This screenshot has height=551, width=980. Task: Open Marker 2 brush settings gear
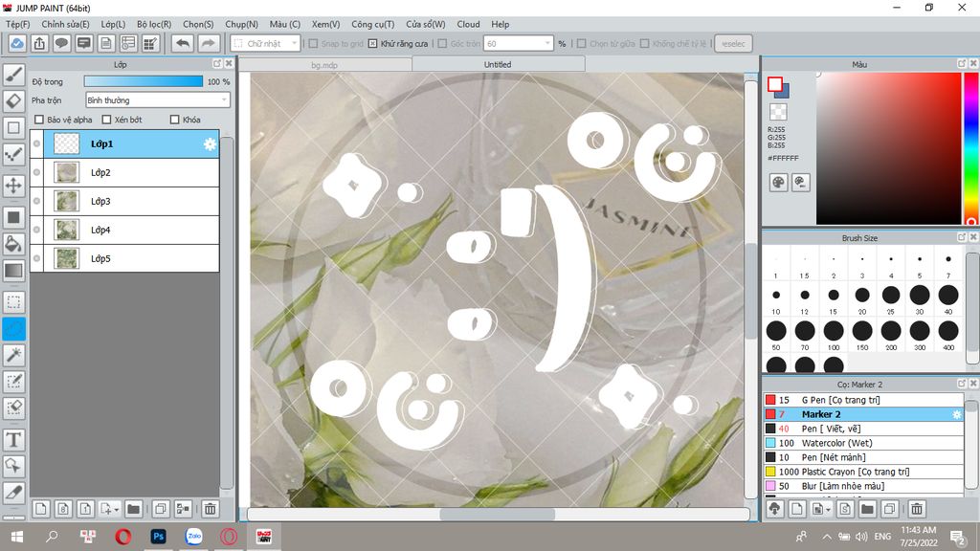click(956, 414)
